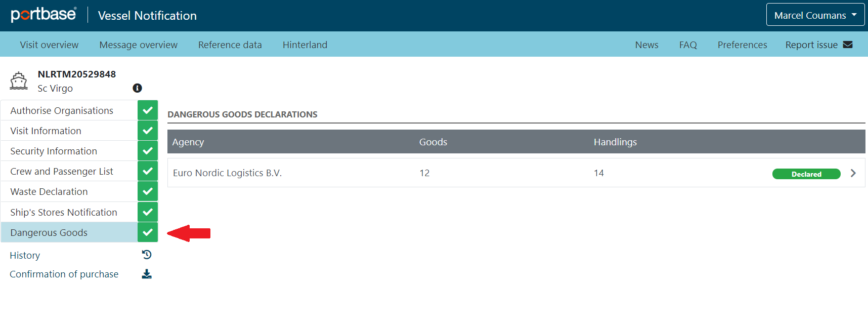Click the Report issue envelope icon
This screenshot has height=326, width=868.
point(848,45)
